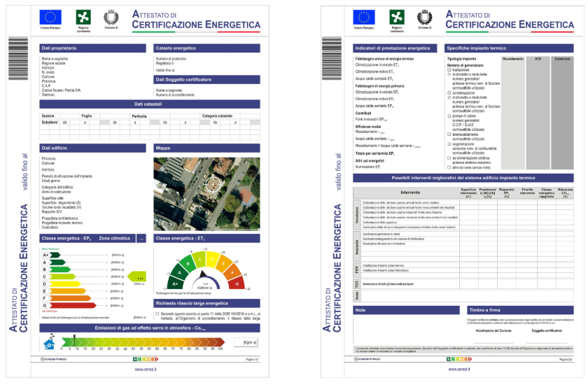Viewport: 588px width, 385px height.
Task: Click the '...' Zona climatica value box
Action: pyautogui.click(x=141, y=239)
